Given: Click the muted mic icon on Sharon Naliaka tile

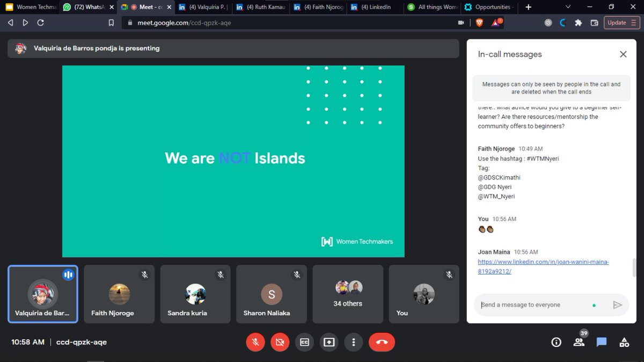Looking at the screenshot, I should coord(297,274).
